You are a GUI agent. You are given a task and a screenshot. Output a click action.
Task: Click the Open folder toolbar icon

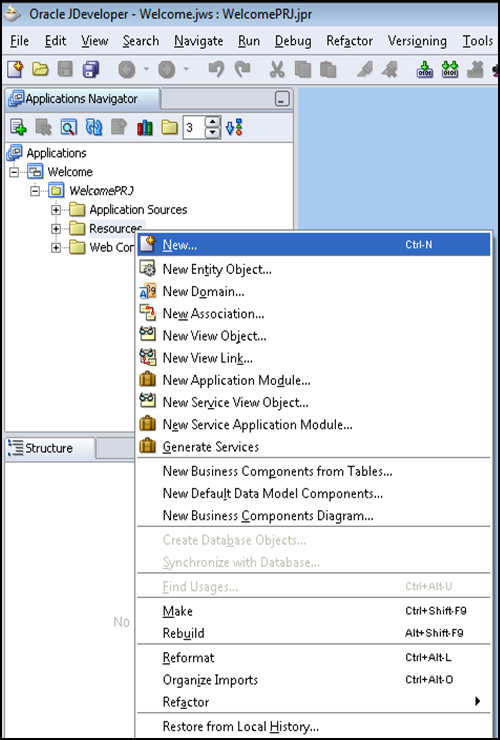40,70
